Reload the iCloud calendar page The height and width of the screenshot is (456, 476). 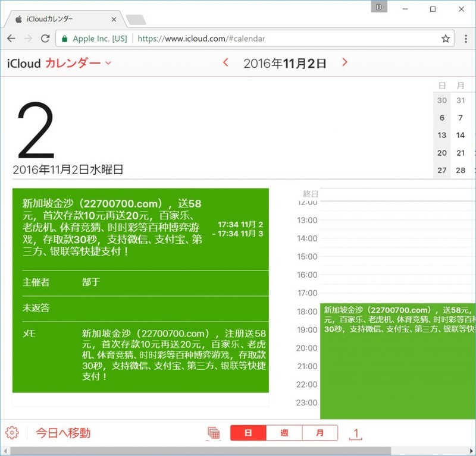pyautogui.click(x=45, y=39)
